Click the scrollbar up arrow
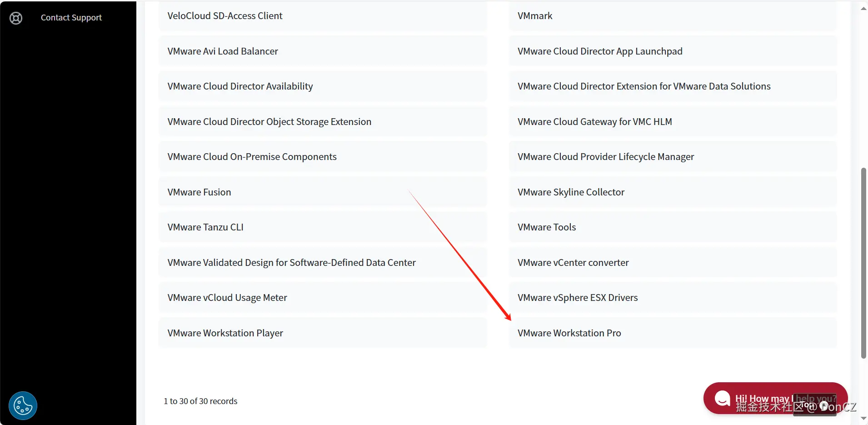This screenshot has height=425, width=868. pos(863,9)
